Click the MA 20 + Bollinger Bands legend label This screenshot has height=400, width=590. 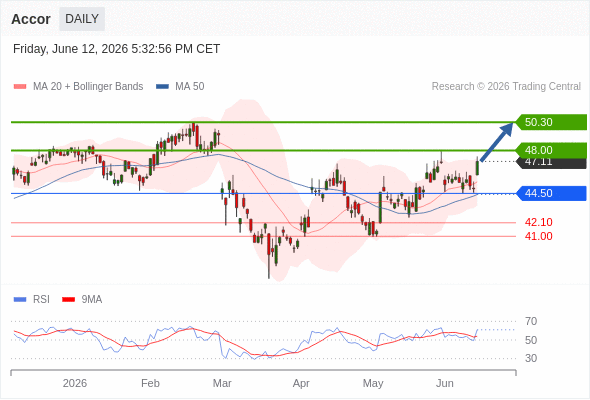click(88, 87)
